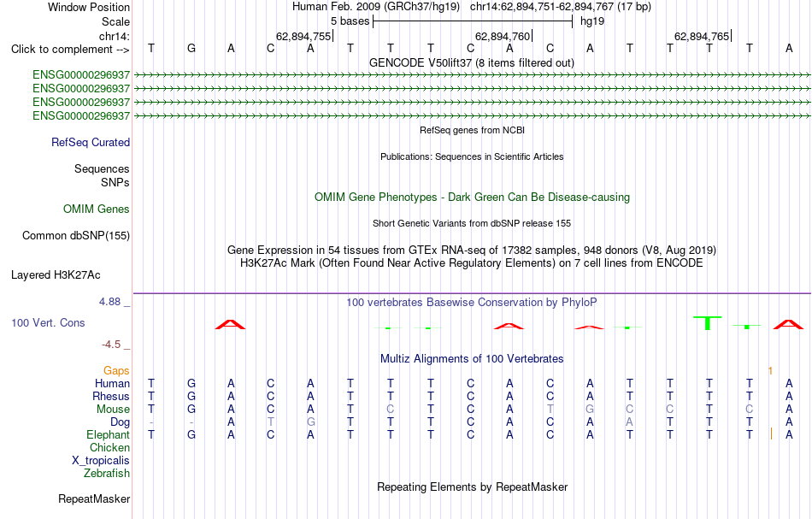Click 'Short Genetic Variants from dbSNP release 155'

coord(472,224)
